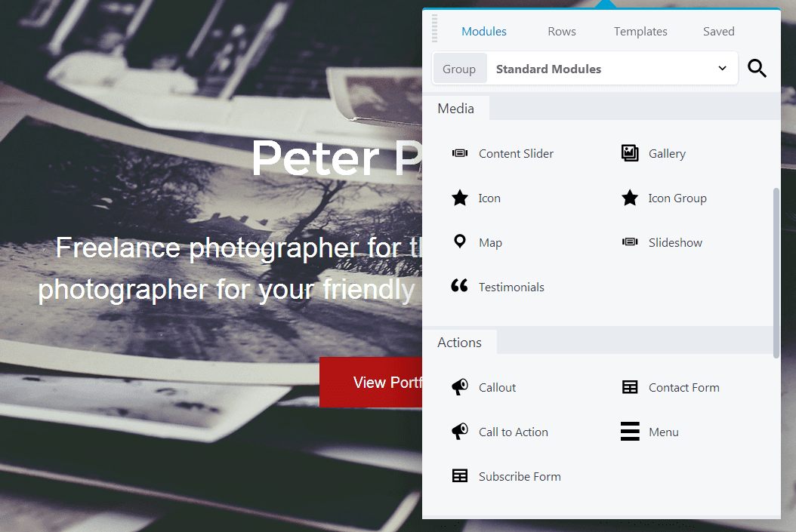Click the star icon beside Icon Group

pyautogui.click(x=630, y=198)
